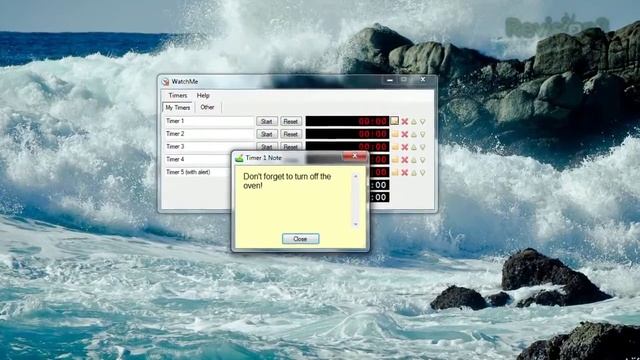Delete Timer 1 with its red X
Screen dimensions: 640x360
[404, 121]
